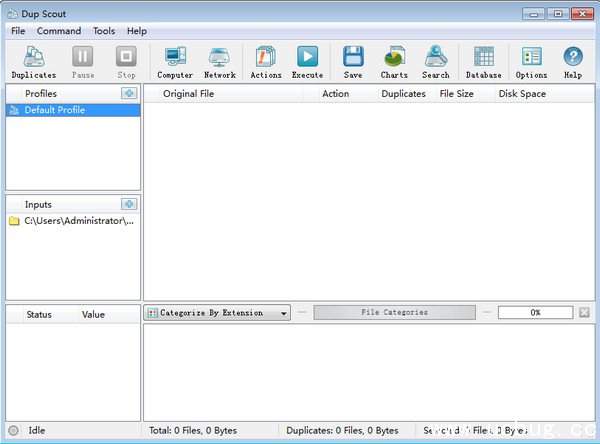Click the 0% progress indicator
Viewport: 600px width, 444px height.
(x=535, y=313)
